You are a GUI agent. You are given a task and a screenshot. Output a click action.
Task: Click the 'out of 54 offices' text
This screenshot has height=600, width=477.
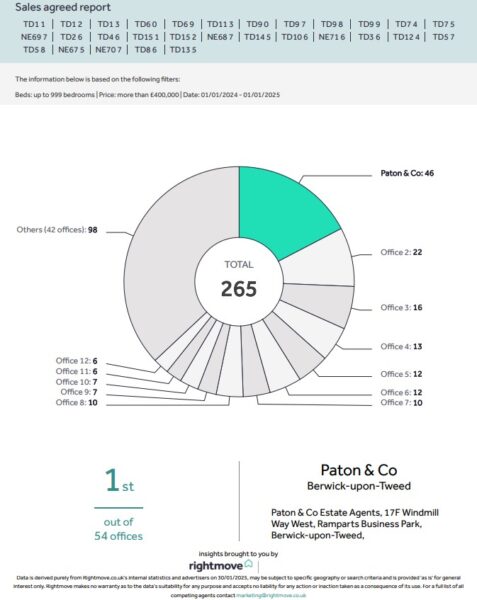click(119, 529)
